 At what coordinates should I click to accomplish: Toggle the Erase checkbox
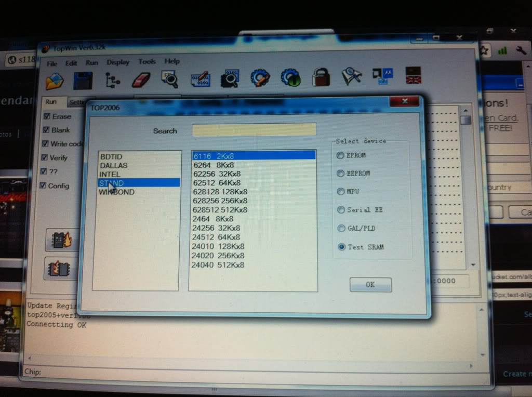[x=48, y=117]
